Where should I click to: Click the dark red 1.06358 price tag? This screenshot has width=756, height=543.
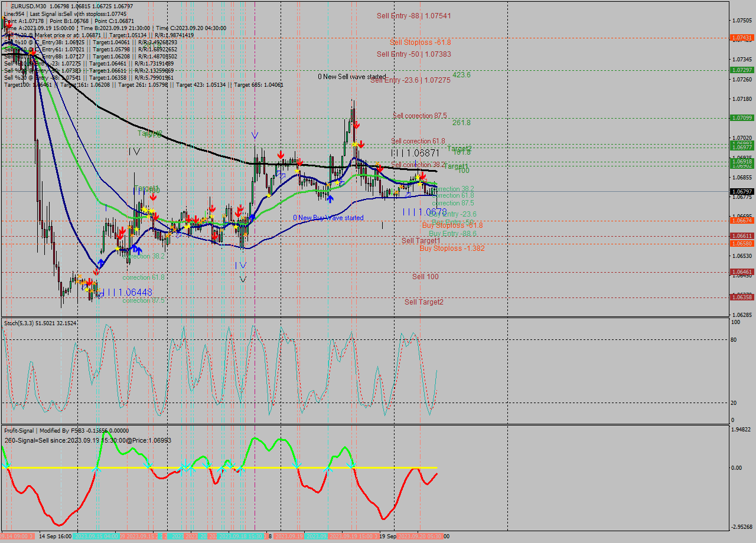742,297
